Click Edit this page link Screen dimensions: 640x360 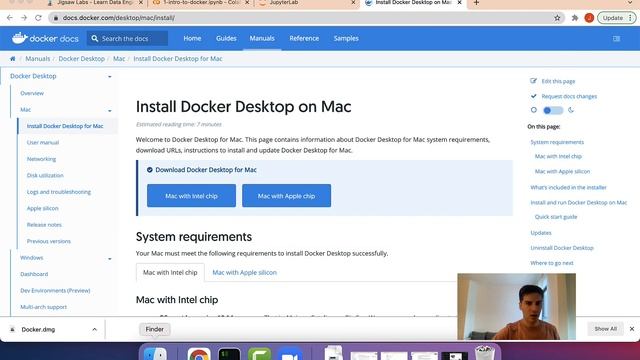point(558,81)
